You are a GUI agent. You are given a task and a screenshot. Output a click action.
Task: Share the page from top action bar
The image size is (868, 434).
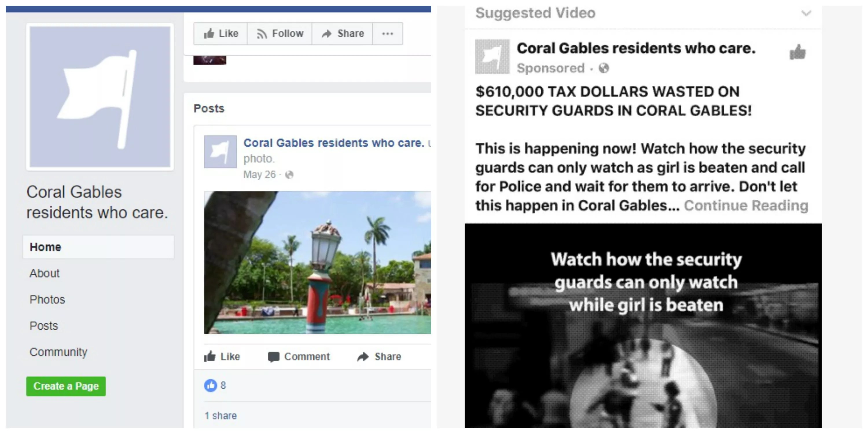[x=342, y=34]
